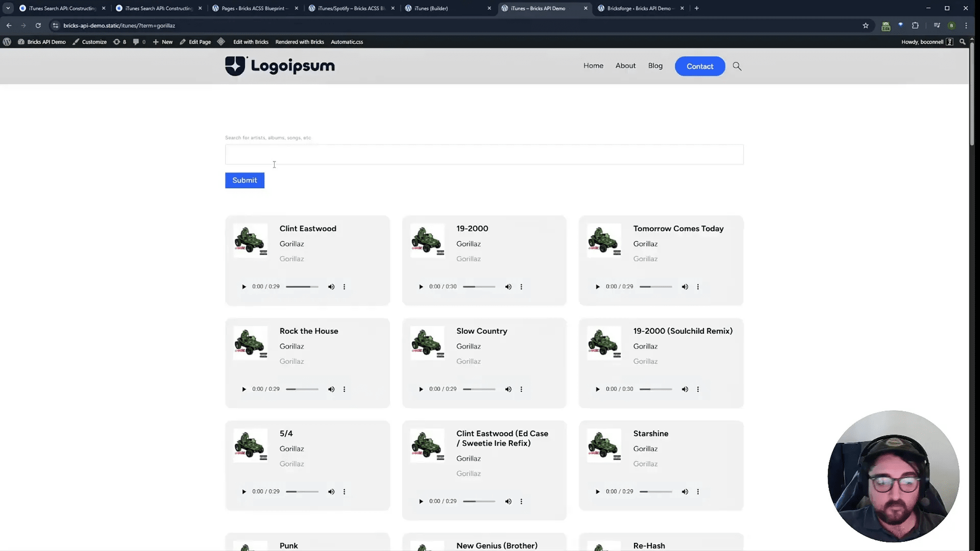Play the 5/4 track preview
The width and height of the screenshot is (980, 551).
[244, 492]
